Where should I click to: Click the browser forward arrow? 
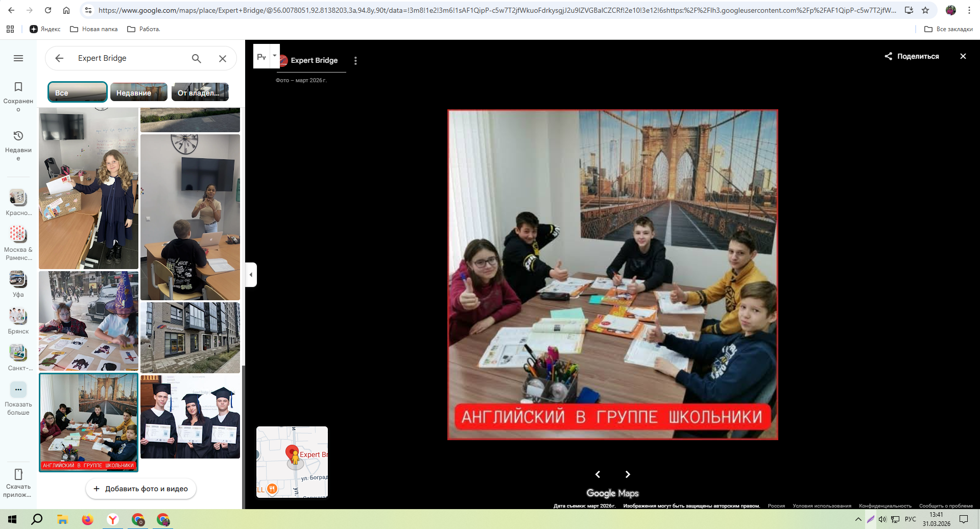pyautogui.click(x=30, y=10)
